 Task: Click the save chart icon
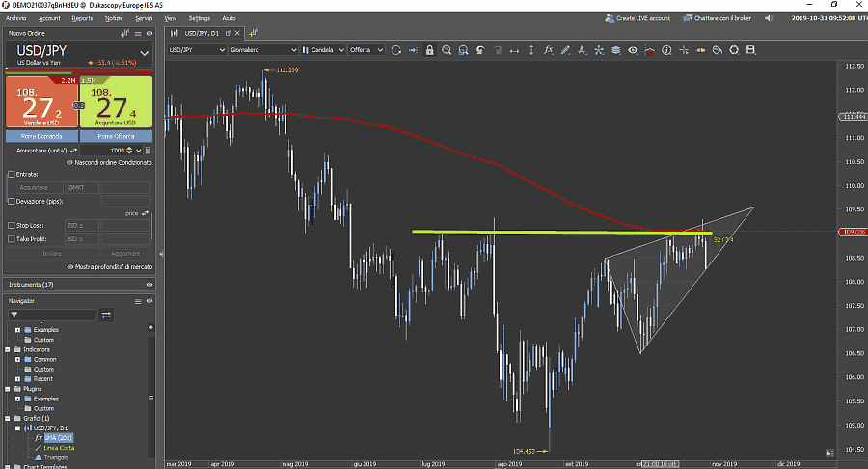(x=750, y=50)
